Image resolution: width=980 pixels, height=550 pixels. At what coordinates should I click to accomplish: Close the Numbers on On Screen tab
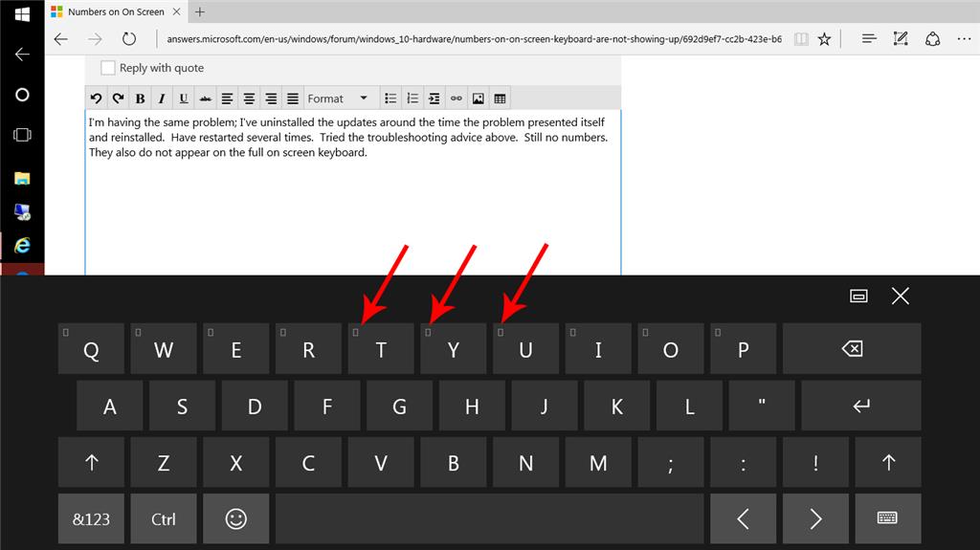point(176,11)
